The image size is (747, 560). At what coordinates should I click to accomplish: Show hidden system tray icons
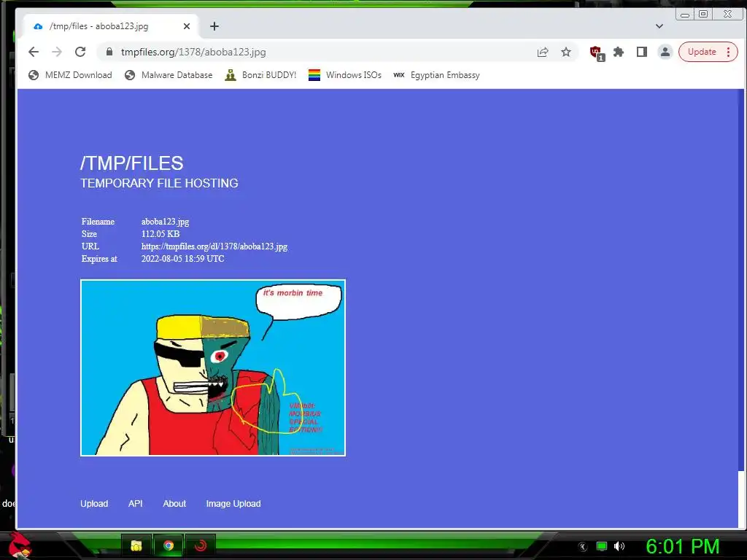(x=583, y=547)
